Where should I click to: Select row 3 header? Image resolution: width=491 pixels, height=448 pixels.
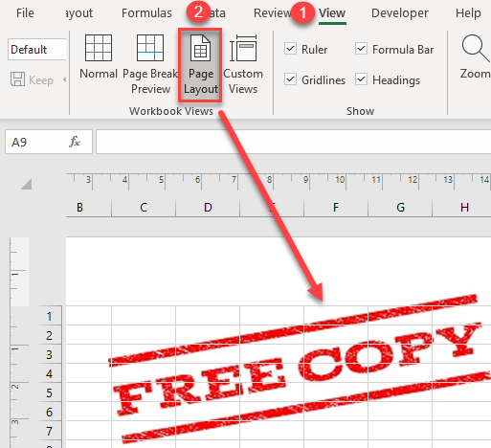(x=49, y=354)
